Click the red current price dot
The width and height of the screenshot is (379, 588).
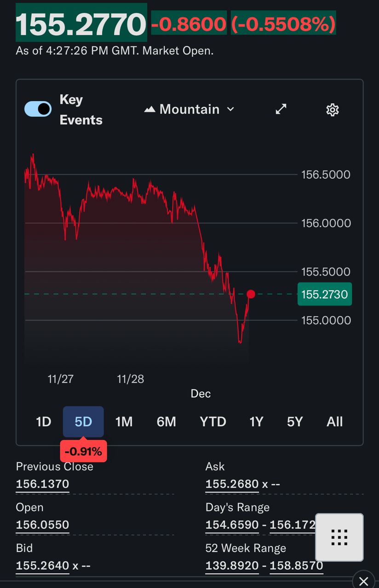(x=251, y=294)
